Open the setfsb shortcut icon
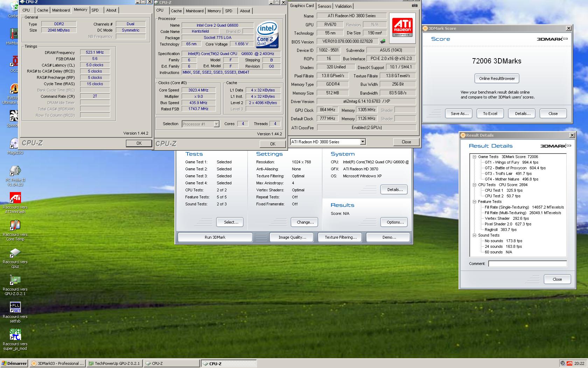The image size is (588, 368). (15, 307)
